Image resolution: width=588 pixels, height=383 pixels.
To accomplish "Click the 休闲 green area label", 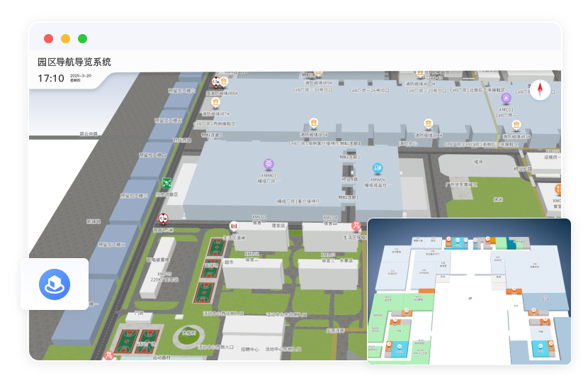I will coord(498,199).
